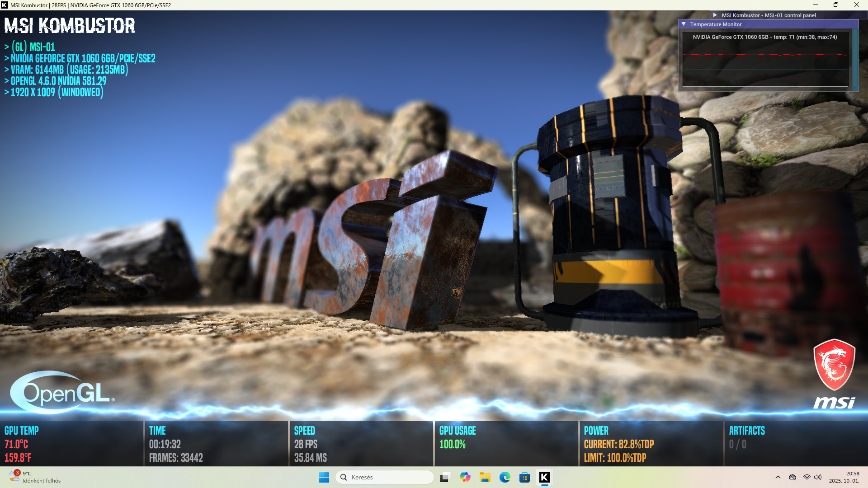Click the cloud sync status tray icon
868x488 pixels.
pyautogui.click(x=792, y=477)
